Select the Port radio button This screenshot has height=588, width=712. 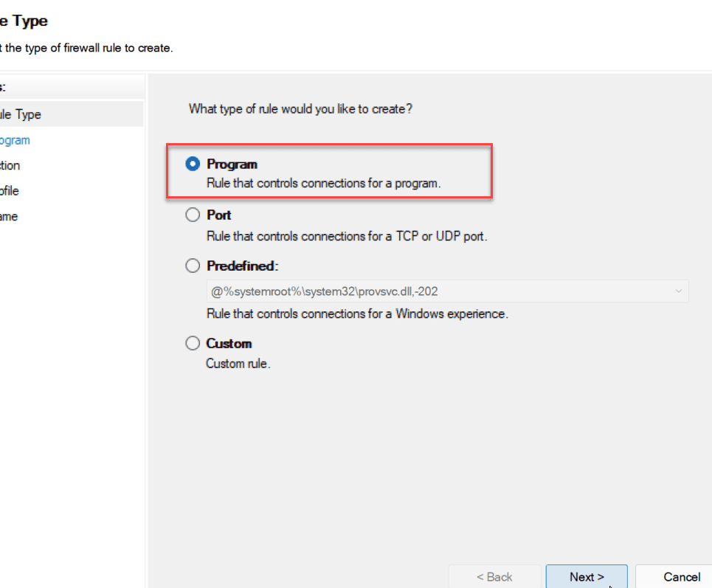click(x=193, y=215)
